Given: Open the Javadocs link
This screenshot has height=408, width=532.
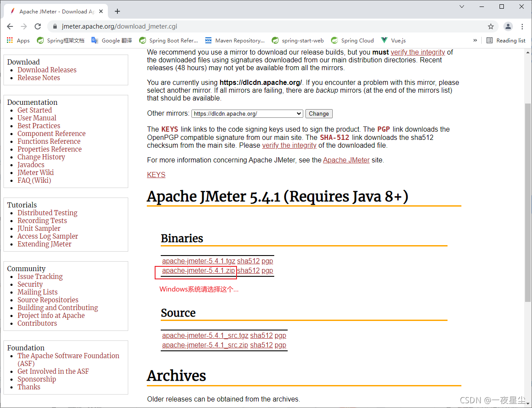Looking at the screenshot, I should click(x=31, y=165).
